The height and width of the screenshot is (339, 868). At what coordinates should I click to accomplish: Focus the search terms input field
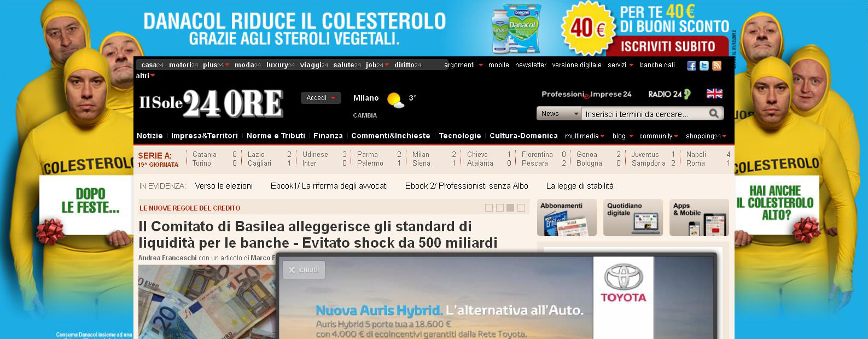(x=644, y=114)
